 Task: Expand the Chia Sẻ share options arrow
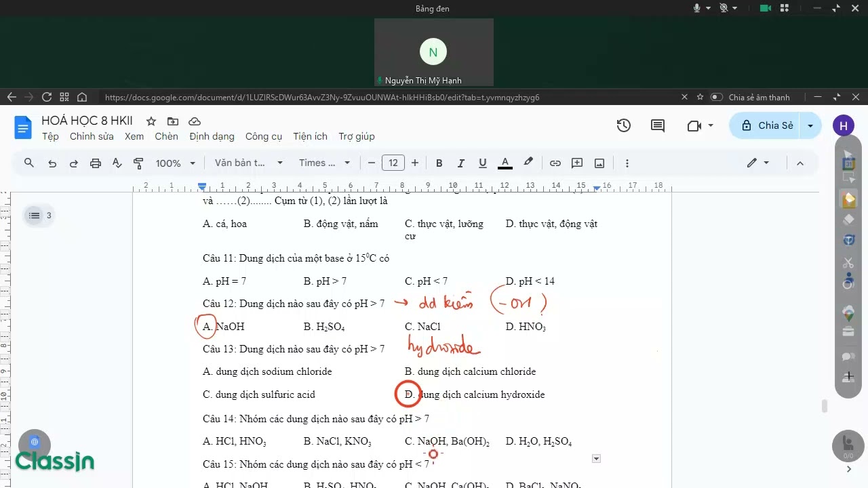coord(810,125)
